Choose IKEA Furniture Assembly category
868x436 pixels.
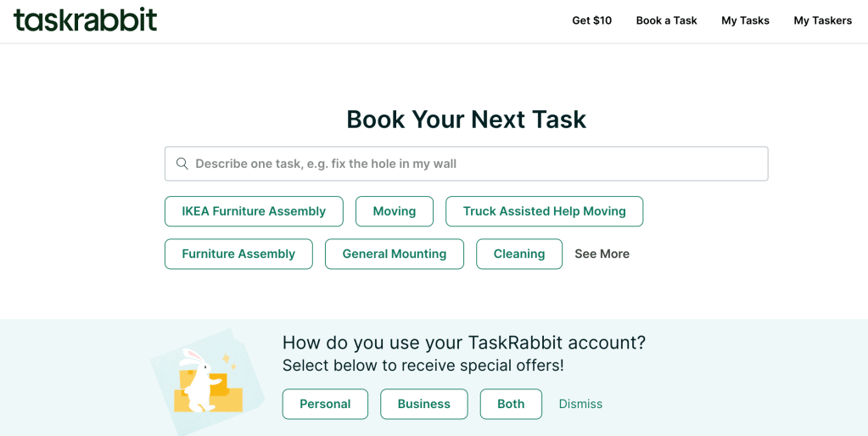click(254, 211)
